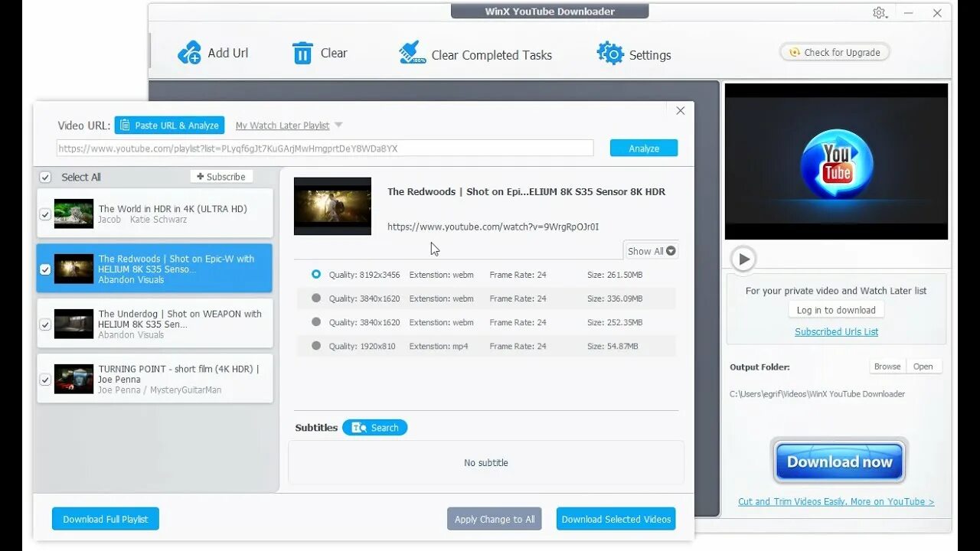Uncheck The Redwoods video checkbox
The image size is (980, 551).
(x=45, y=269)
